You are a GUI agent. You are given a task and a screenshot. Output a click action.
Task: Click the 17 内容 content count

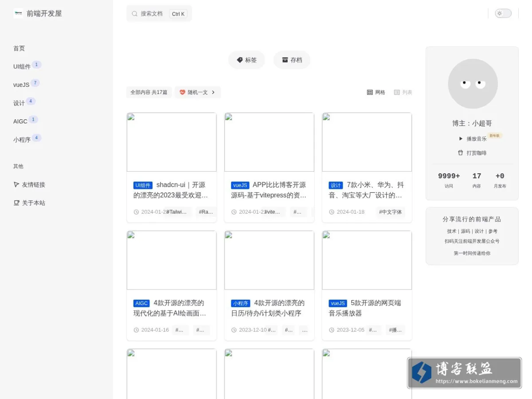coord(477,180)
